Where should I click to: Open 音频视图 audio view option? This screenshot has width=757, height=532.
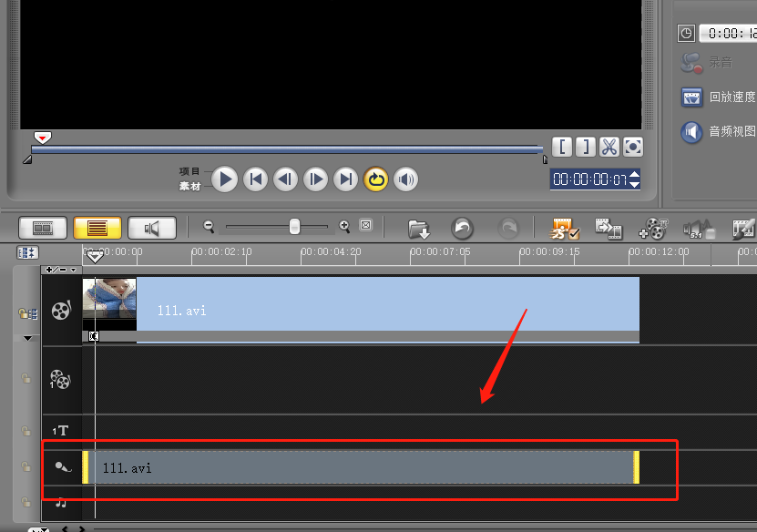pyautogui.click(x=719, y=131)
